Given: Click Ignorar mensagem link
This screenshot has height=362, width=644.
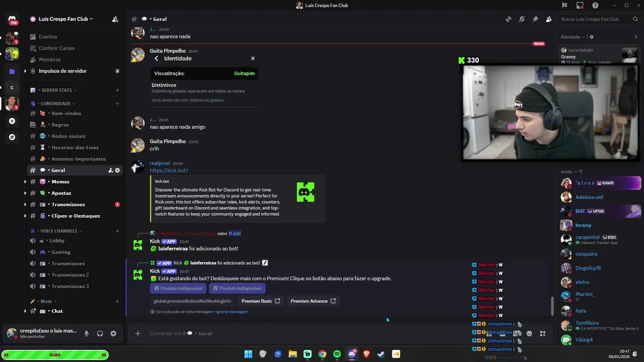Looking at the screenshot, I should tap(231, 312).
